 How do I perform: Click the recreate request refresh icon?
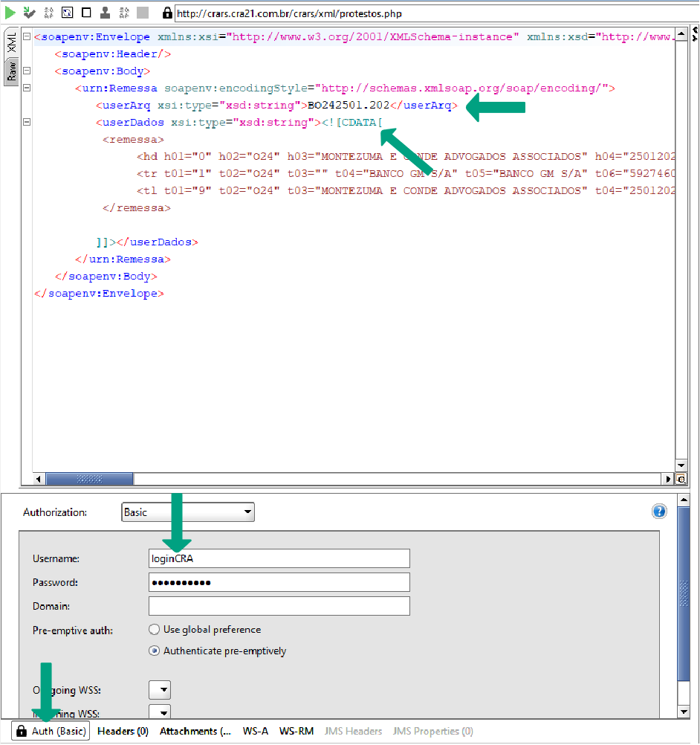coord(67,13)
